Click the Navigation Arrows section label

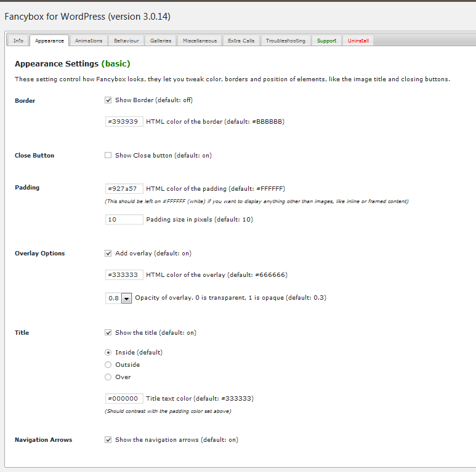[43, 440]
